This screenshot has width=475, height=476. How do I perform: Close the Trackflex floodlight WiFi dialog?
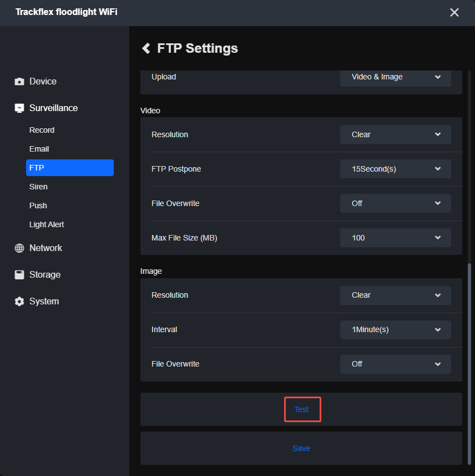(454, 12)
